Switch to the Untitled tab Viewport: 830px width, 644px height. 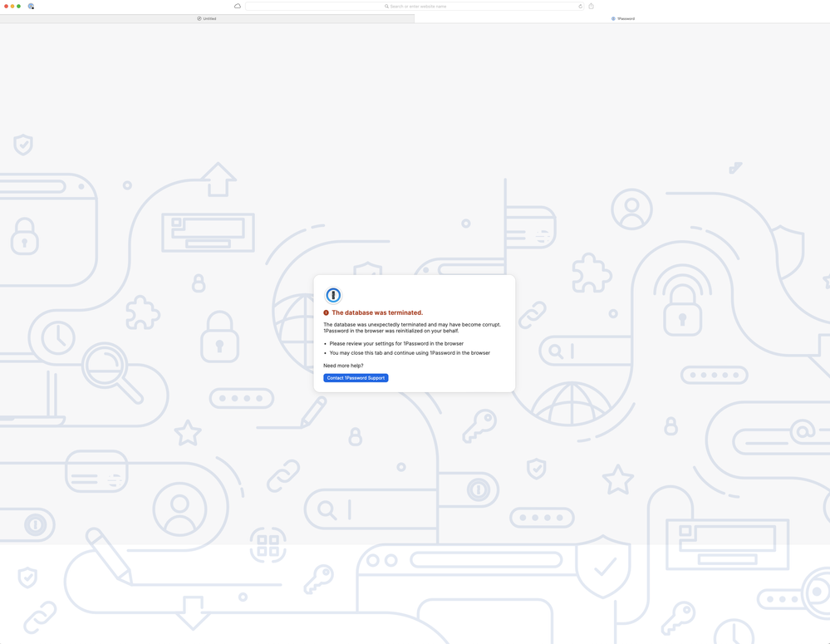coord(207,18)
